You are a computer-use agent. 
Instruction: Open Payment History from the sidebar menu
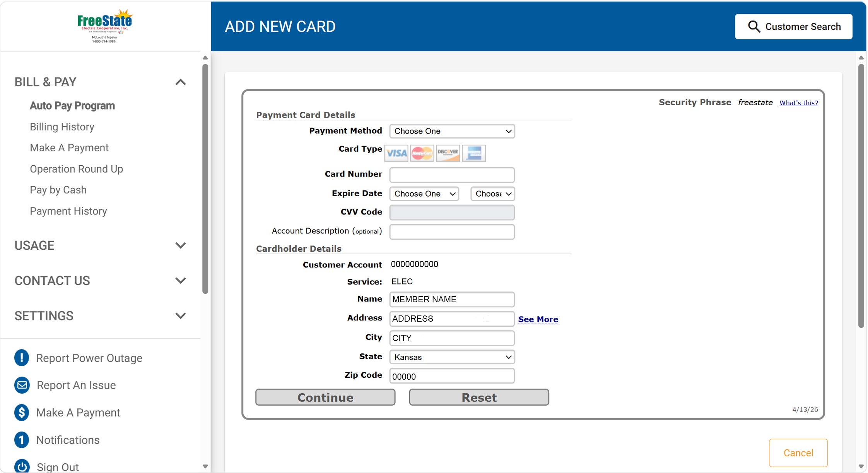[x=68, y=211]
